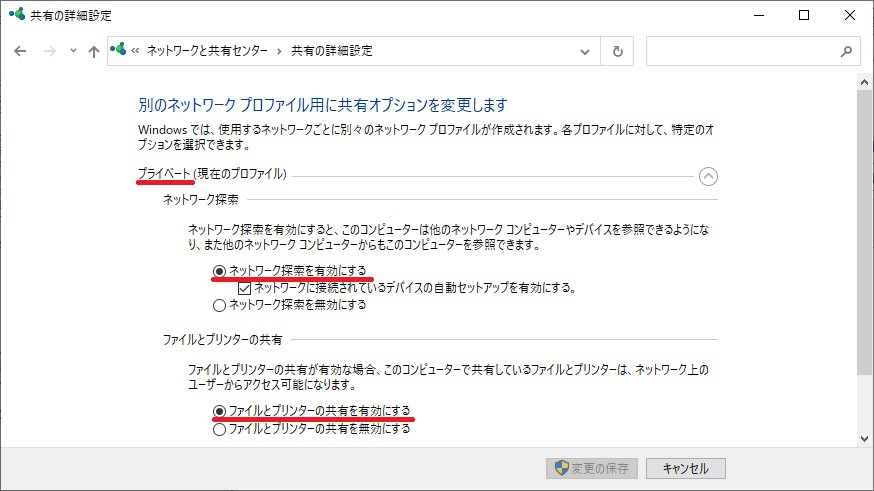
Task: Open the recent locations chevron
Action: 73,51
